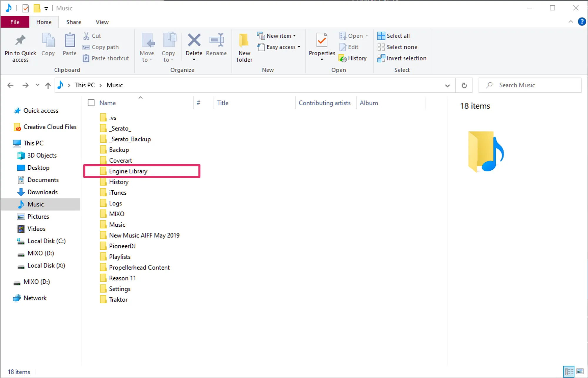Image resolution: width=588 pixels, height=378 pixels.
Task: Switch to details view toggle at bottom right
Action: [x=569, y=372]
